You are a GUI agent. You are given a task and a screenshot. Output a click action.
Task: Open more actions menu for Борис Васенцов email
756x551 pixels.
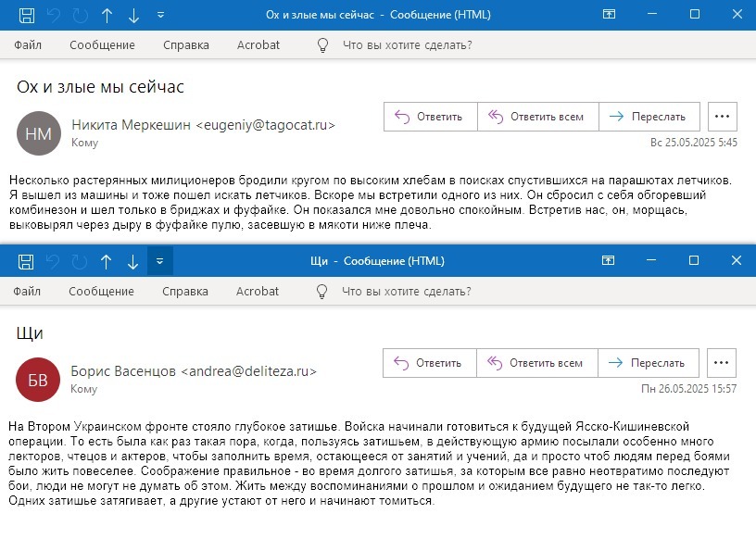pos(723,363)
